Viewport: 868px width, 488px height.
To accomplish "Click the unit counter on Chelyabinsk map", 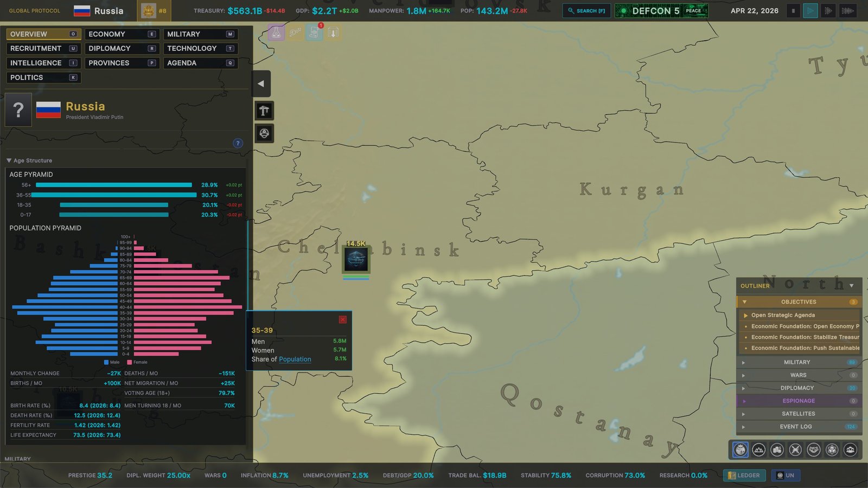I will point(356,261).
